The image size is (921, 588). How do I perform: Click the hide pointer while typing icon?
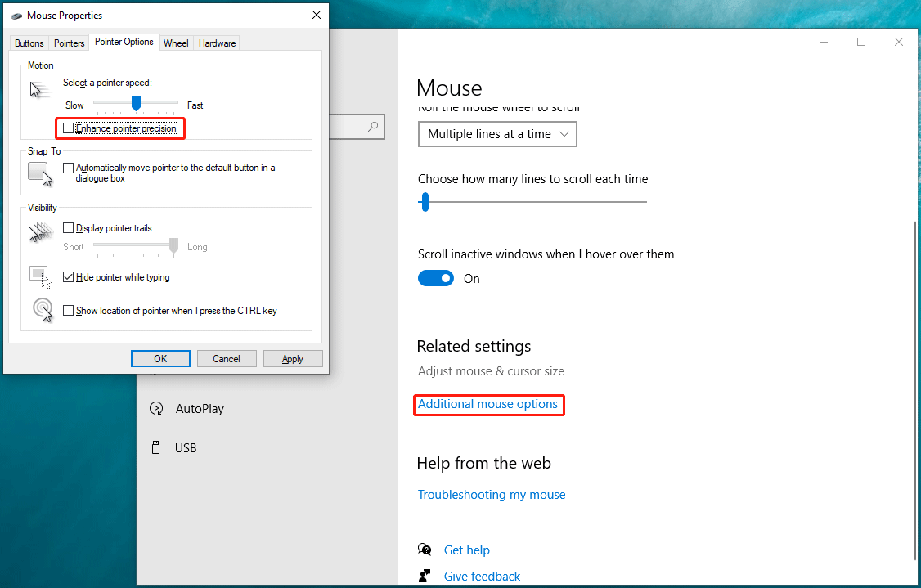coord(38,276)
